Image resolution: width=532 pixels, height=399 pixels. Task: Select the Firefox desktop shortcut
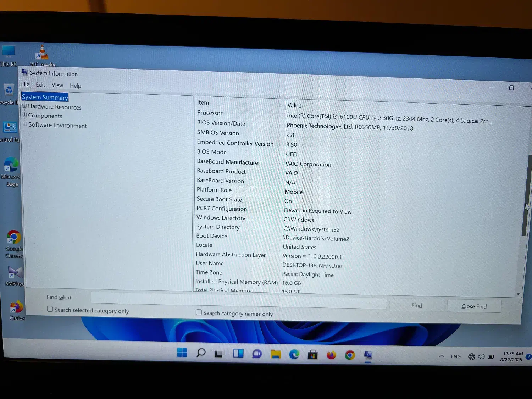(17, 310)
